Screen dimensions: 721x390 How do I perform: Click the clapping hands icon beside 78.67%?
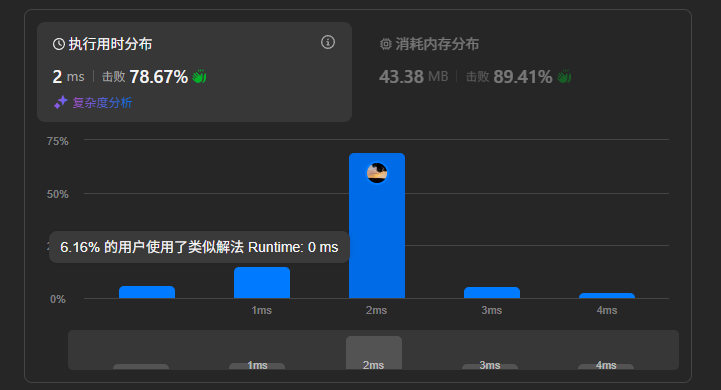[200, 76]
